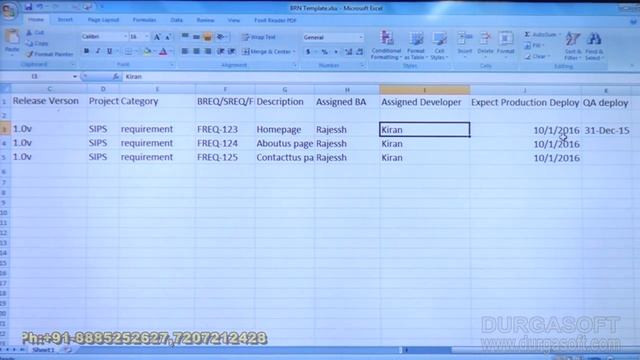Image resolution: width=640 pixels, height=360 pixels.
Task: Set Top Align vertical alignment
Action: click(x=185, y=37)
